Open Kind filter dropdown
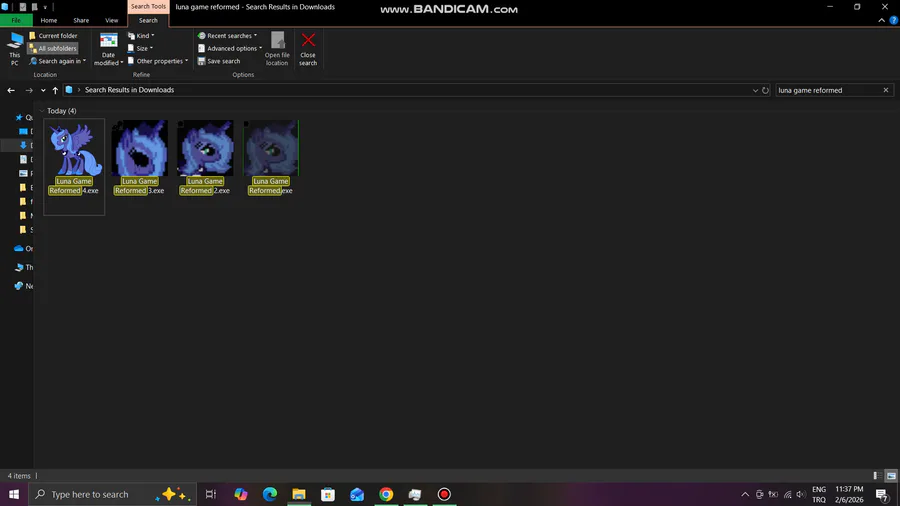The height and width of the screenshot is (506, 900). point(141,36)
